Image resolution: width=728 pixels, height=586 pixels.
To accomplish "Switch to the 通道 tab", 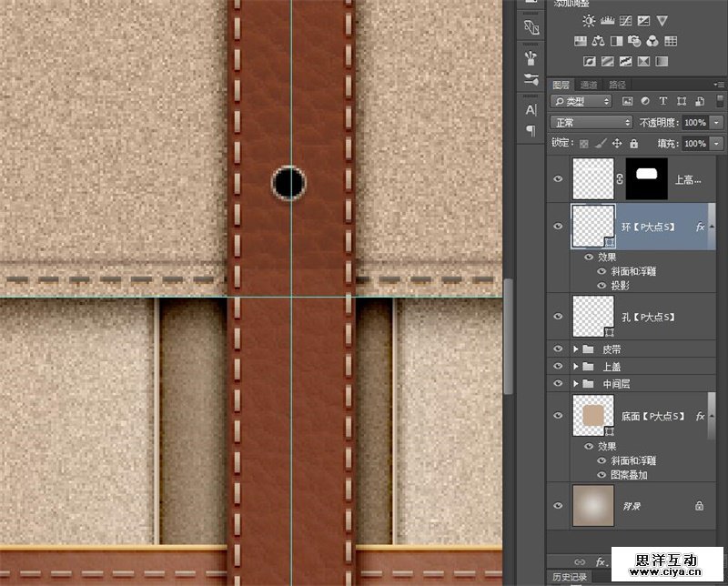I will [590, 85].
